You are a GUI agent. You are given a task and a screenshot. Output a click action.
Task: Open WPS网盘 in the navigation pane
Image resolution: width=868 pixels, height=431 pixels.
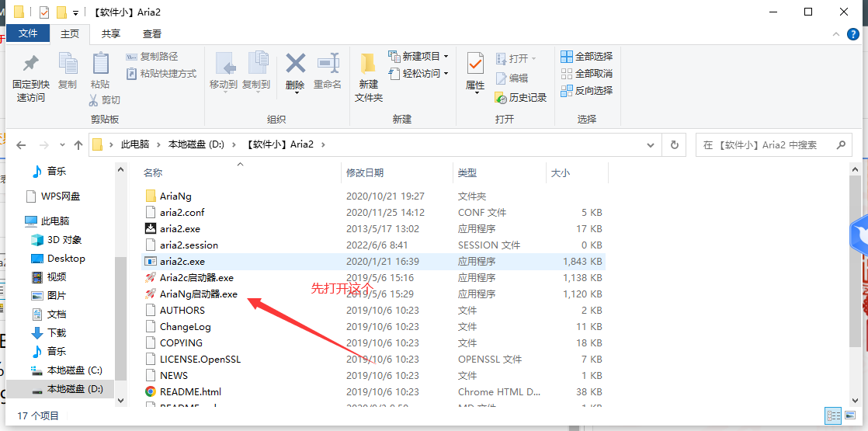pos(54,196)
